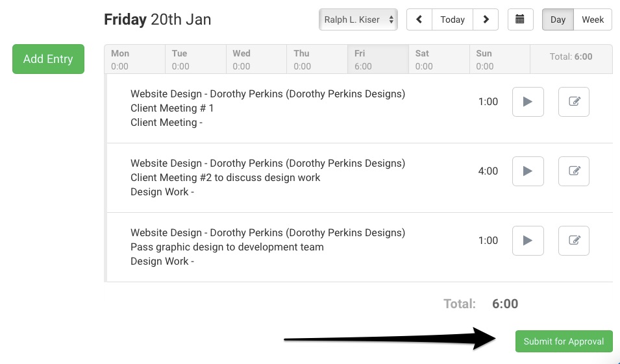The width and height of the screenshot is (620, 364).
Task: Edit the Pass graphic design entry
Action: [574, 241]
